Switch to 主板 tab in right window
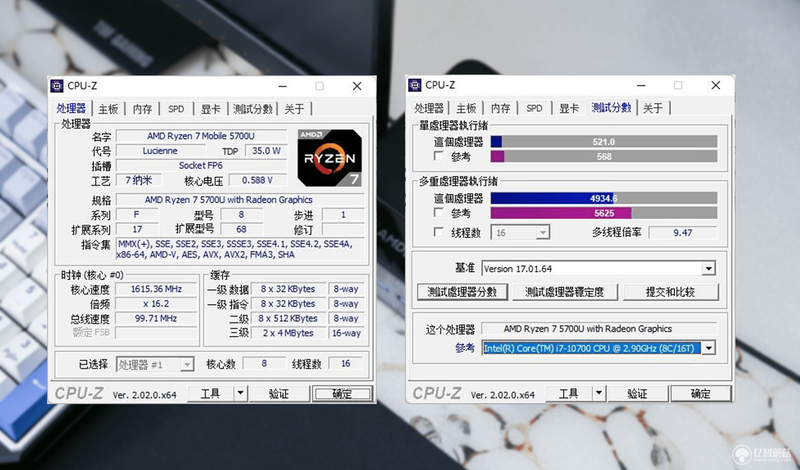The height and width of the screenshot is (470, 800). click(x=466, y=108)
